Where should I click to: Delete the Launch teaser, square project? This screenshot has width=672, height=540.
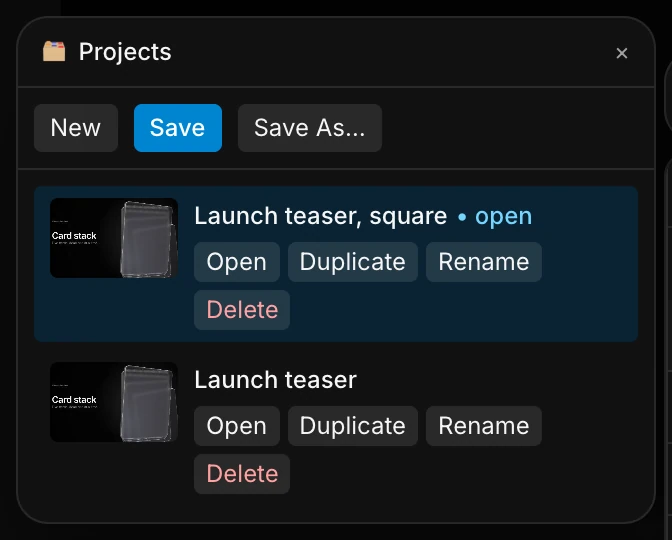click(242, 310)
